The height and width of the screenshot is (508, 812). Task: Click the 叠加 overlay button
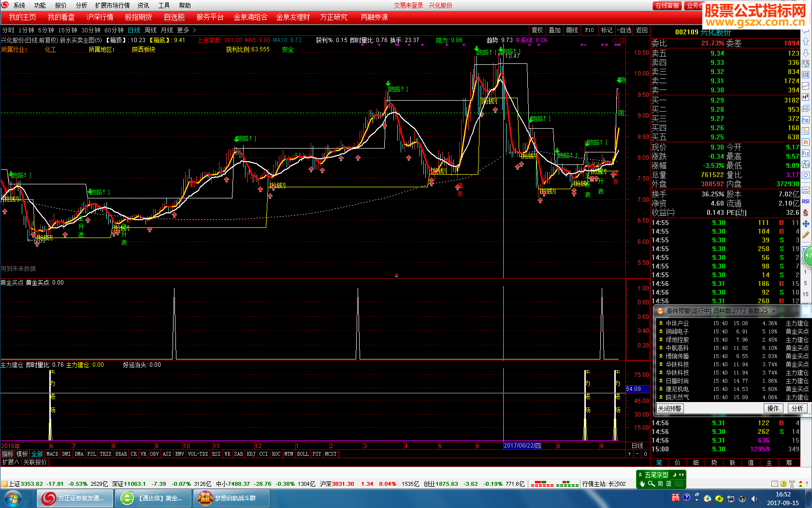[x=554, y=30]
